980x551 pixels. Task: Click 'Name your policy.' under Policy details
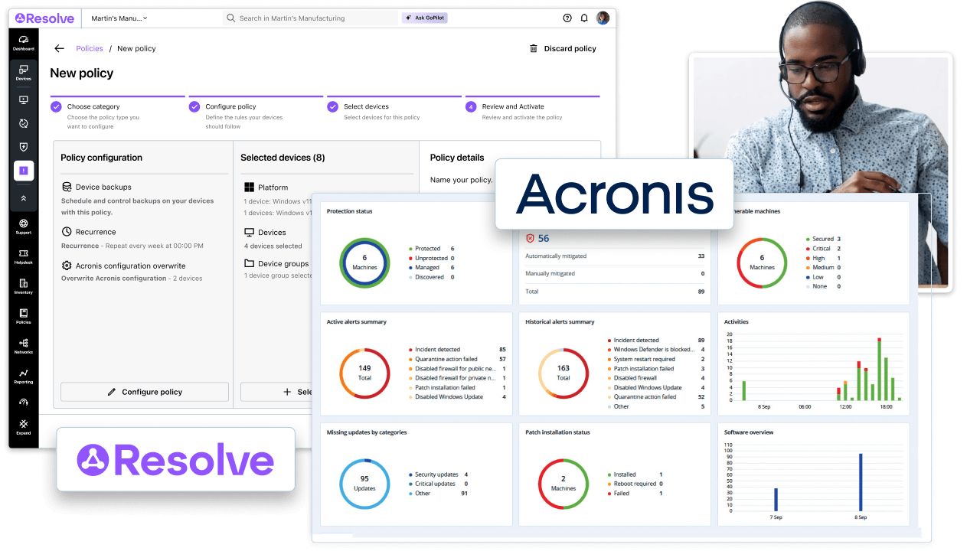tap(461, 180)
